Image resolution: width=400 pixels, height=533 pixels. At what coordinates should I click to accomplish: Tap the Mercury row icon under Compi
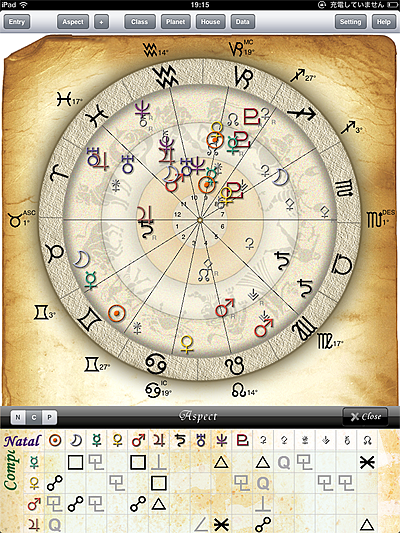tap(34, 462)
